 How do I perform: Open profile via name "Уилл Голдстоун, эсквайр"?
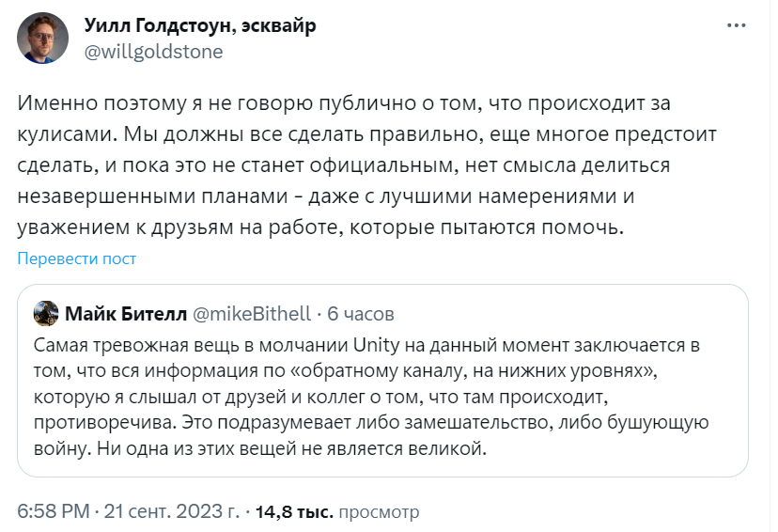click(200, 25)
